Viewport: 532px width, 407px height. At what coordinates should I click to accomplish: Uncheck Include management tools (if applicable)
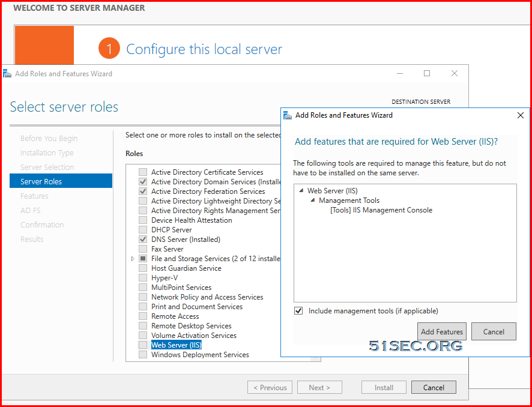tap(298, 311)
